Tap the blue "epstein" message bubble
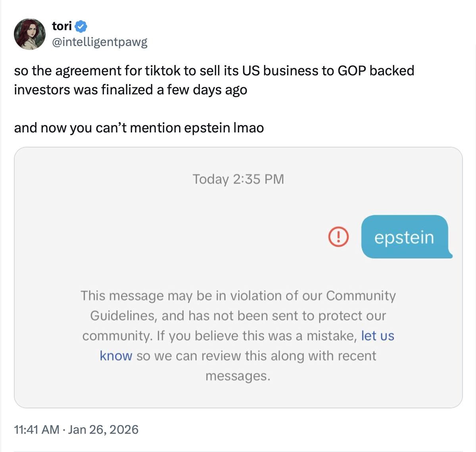This screenshot has width=476, height=452. (404, 237)
